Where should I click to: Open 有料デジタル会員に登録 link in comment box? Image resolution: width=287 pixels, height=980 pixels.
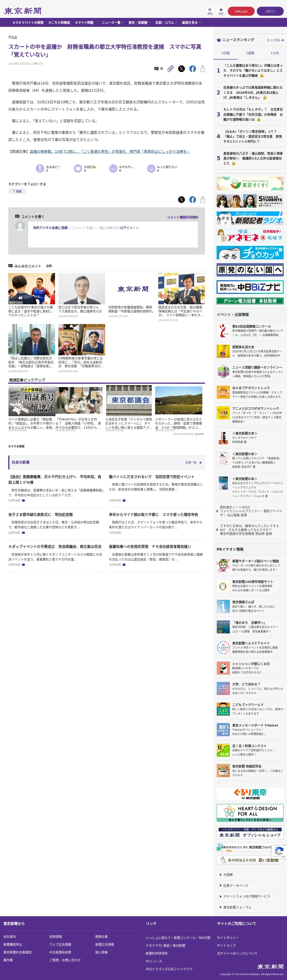click(x=50, y=228)
